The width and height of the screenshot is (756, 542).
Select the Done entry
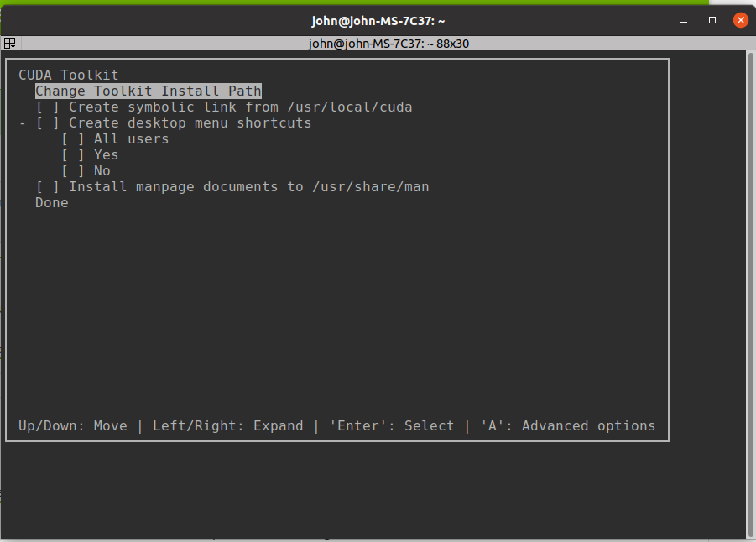52,203
